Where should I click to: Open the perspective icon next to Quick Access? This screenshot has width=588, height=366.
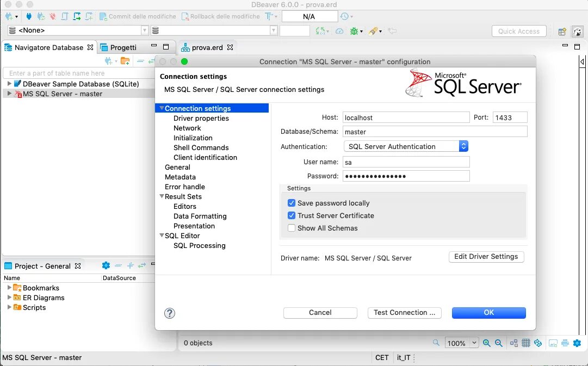pyautogui.click(x=562, y=32)
